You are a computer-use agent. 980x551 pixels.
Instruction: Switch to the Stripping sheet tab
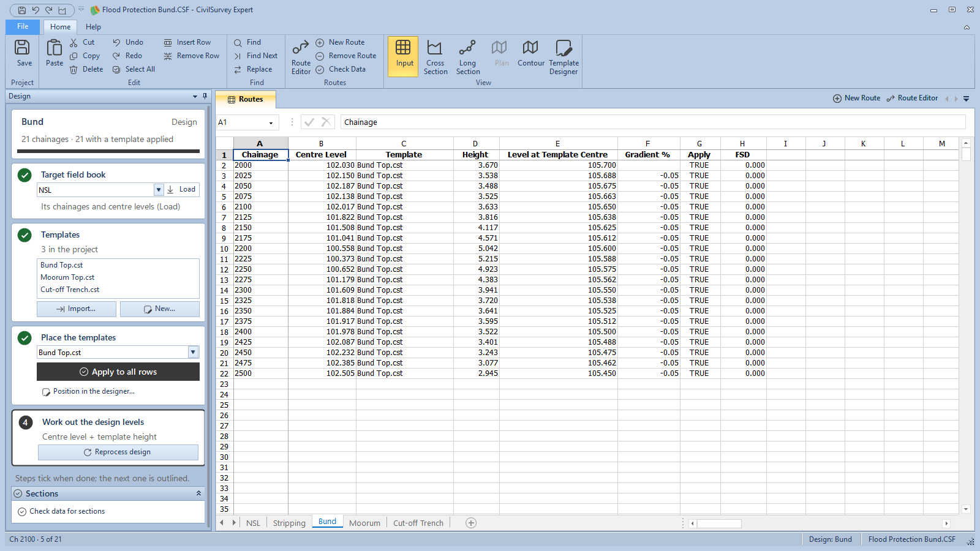click(289, 523)
